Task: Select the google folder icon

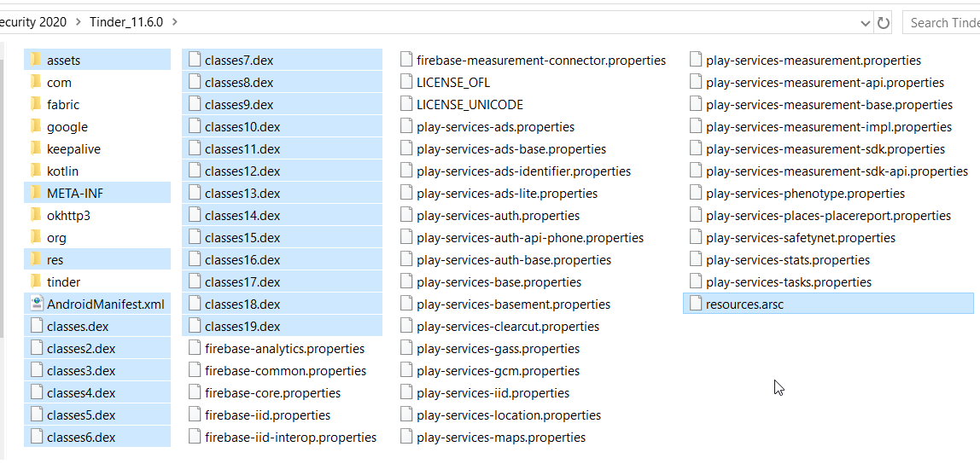Action: pyautogui.click(x=36, y=126)
